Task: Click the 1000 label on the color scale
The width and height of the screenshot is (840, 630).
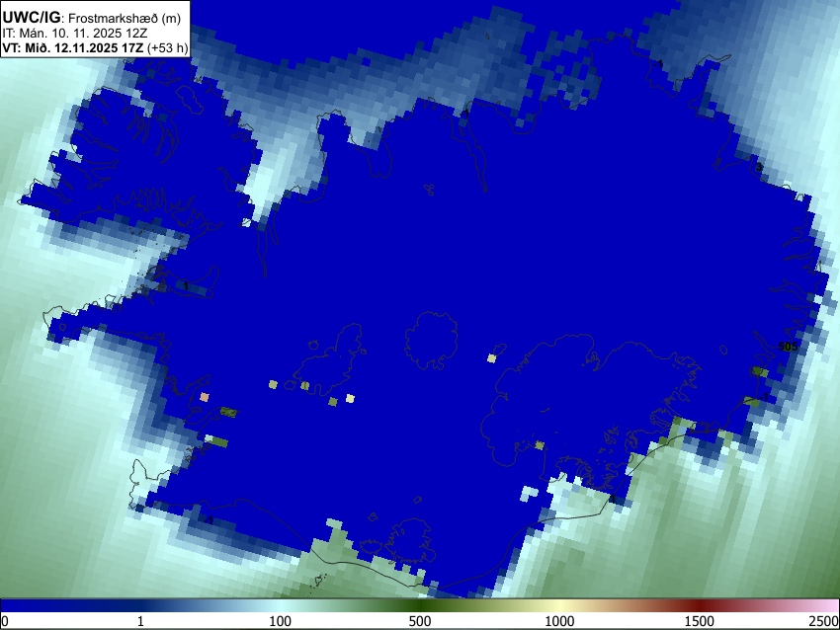Action: [x=559, y=621]
